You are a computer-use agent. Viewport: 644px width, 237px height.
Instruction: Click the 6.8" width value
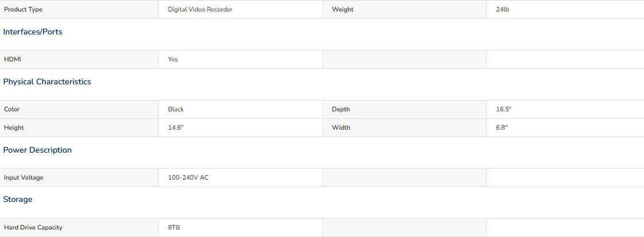click(502, 128)
